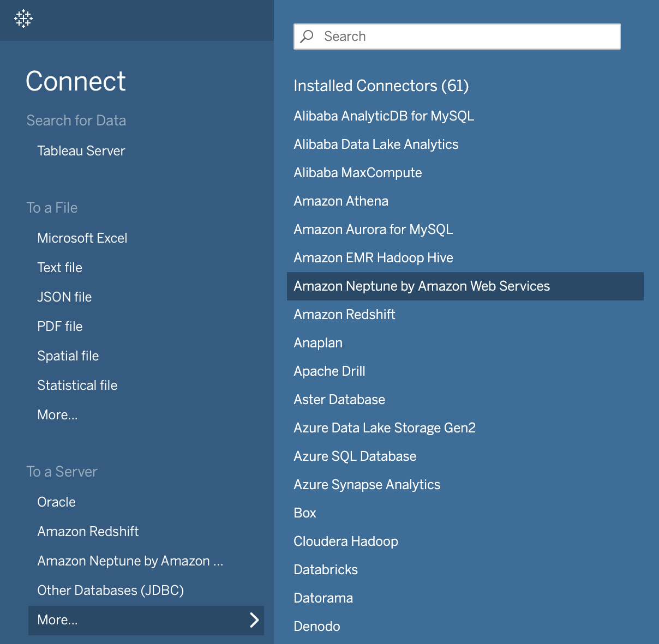Choose Amazon Athena connector
659x644 pixels.
[x=341, y=201]
